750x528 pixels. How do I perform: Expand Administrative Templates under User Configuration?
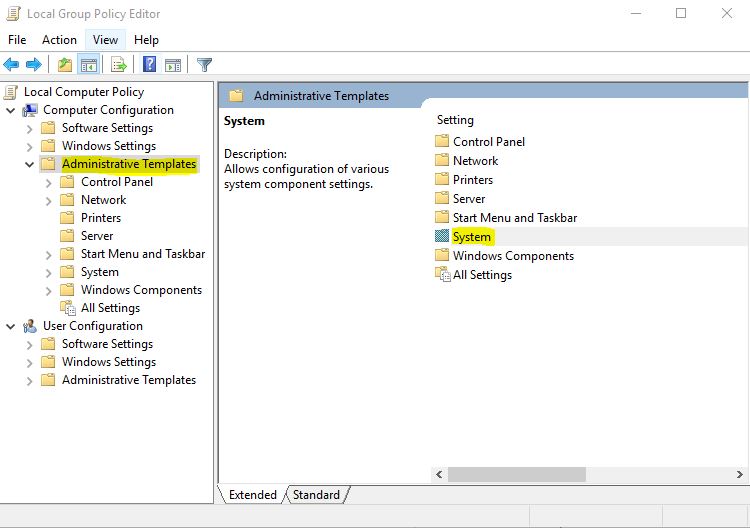30,381
